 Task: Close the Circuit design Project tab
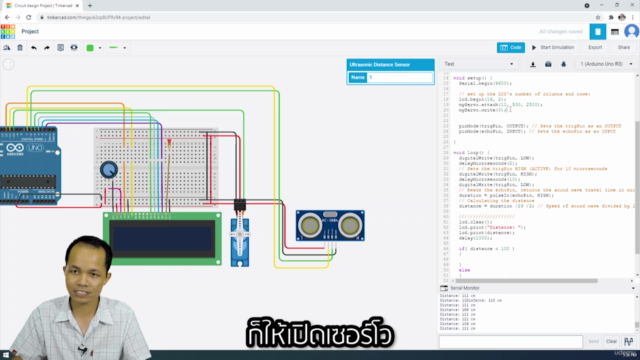[x=77, y=6]
